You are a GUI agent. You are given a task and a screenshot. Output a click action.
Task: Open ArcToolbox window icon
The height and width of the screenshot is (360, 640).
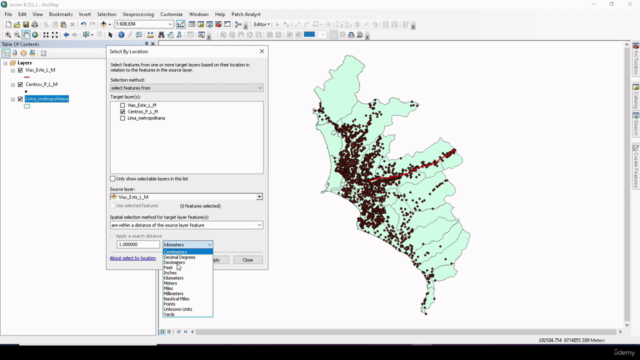(x=218, y=24)
